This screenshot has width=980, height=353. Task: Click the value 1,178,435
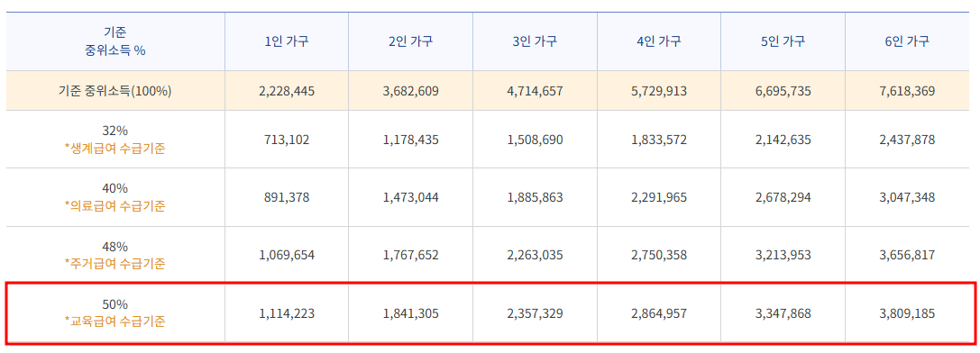(410, 140)
